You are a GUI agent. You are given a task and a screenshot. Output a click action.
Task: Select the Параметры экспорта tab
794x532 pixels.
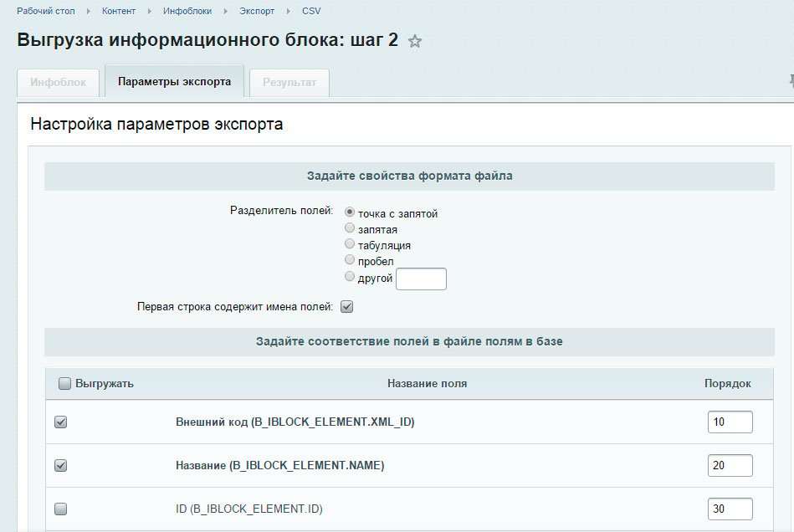click(x=174, y=82)
